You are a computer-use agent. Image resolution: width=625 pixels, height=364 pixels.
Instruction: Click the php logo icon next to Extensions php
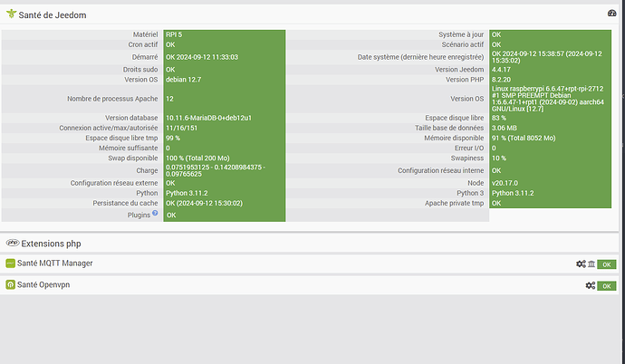[x=13, y=243]
